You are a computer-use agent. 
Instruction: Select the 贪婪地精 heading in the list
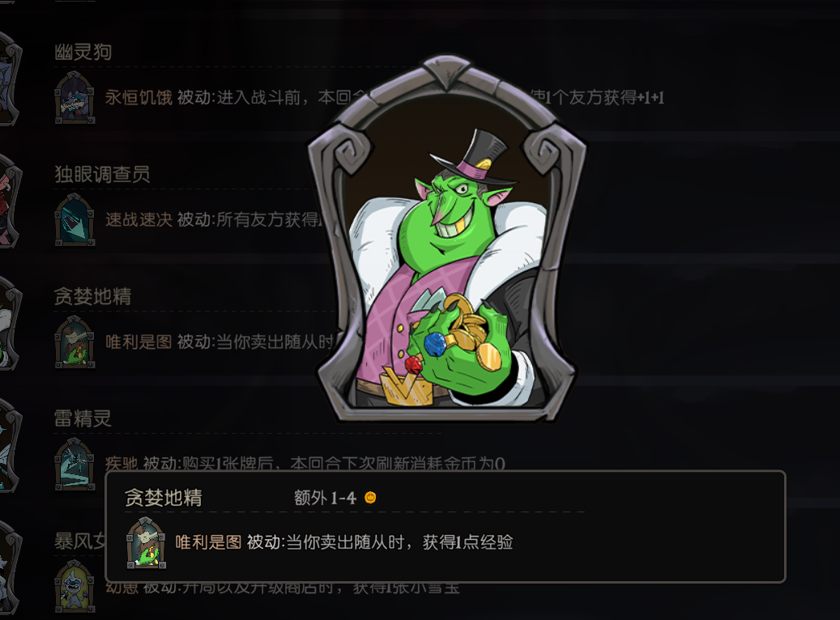point(92,296)
